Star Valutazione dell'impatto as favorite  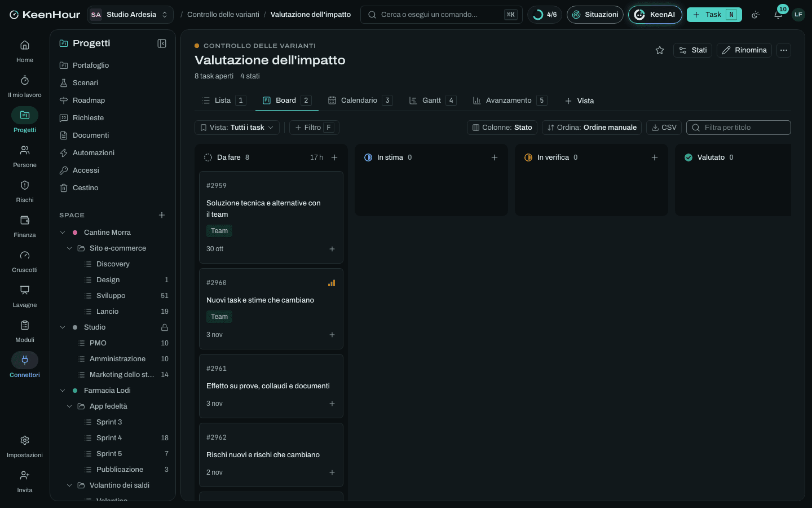[x=660, y=50]
